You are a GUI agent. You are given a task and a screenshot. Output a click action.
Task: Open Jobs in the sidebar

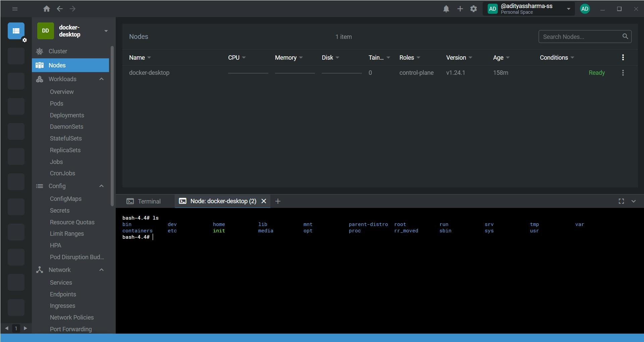coord(56,162)
